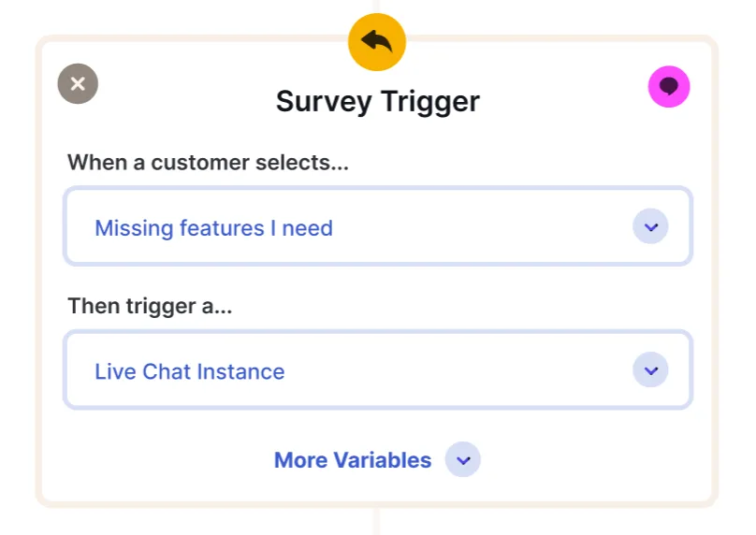Open the 'Missing features I need' dropdown chevron
The image size is (756, 535).
click(x=650, y=226)
